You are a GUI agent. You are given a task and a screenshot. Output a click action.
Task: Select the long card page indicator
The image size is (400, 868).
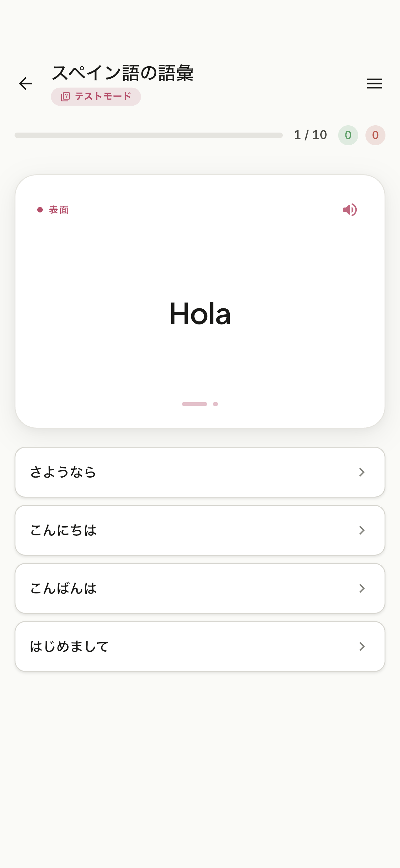coord(194,404)
